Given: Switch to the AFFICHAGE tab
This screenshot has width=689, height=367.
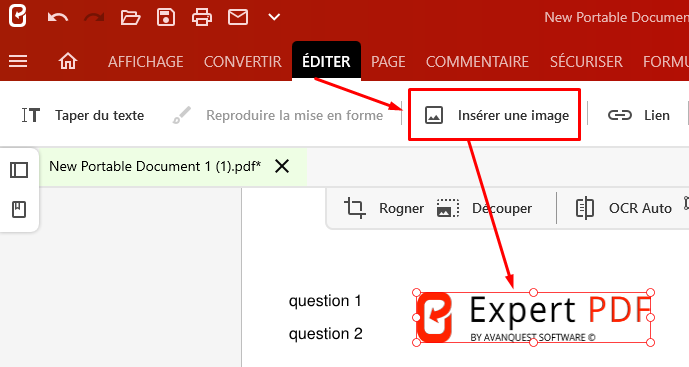Looking at the screenshot, I should (145, 62).
